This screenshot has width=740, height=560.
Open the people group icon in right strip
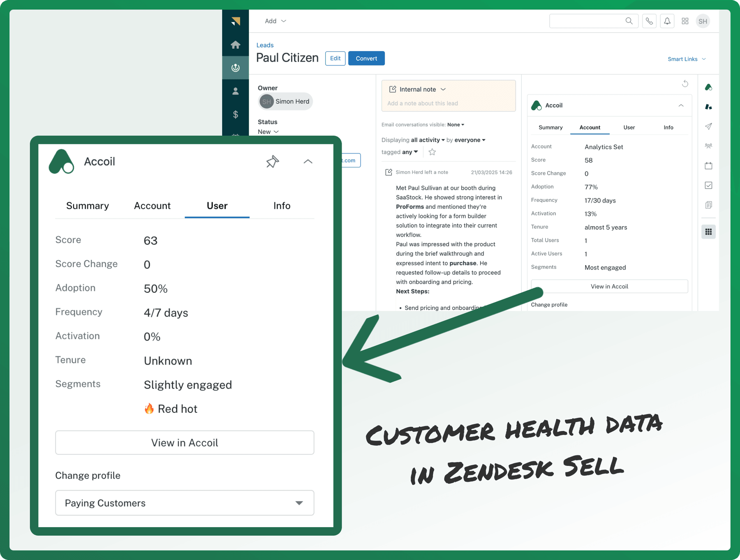pos(708,146)
